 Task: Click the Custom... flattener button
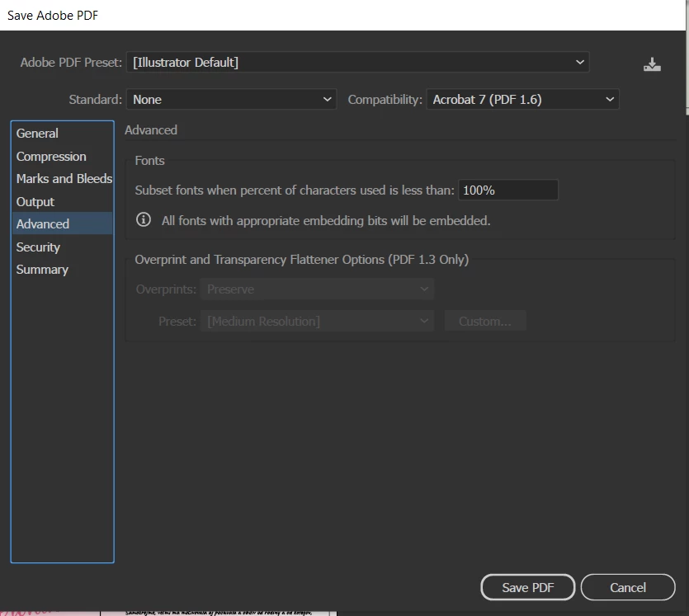pyautogui.click(x=485, y=322)
